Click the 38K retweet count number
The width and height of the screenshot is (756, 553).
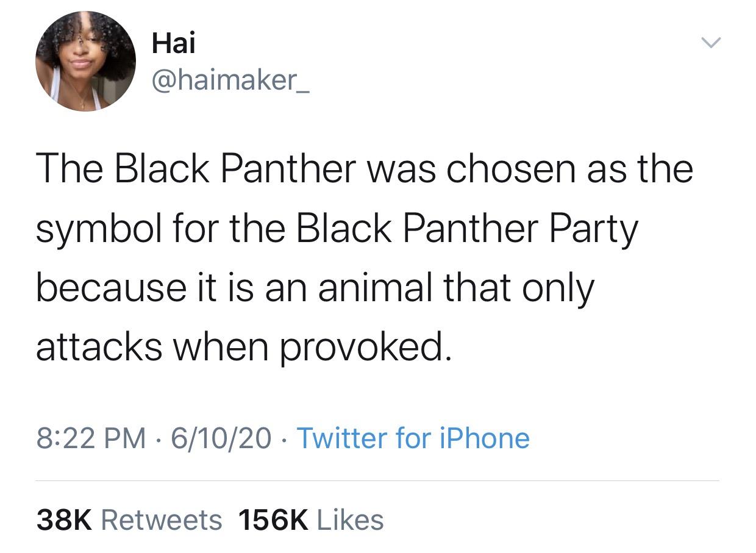coord(64,520)
